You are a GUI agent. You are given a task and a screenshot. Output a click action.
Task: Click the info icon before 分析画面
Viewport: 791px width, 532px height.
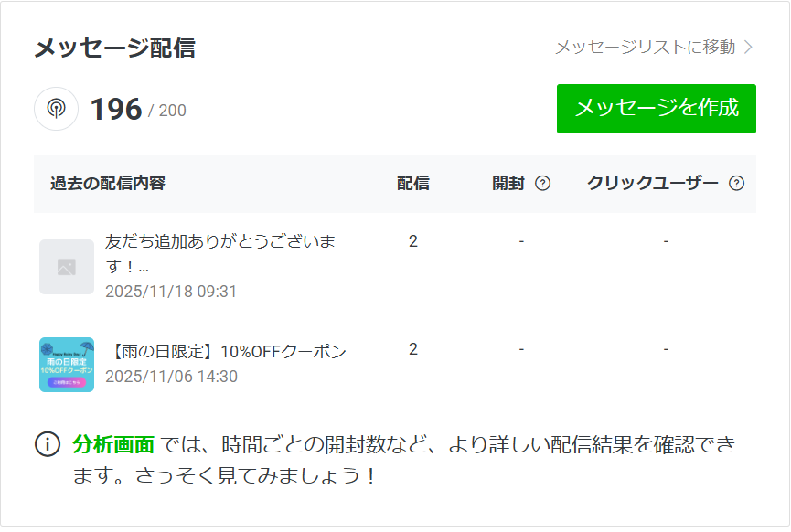(47, 445)
